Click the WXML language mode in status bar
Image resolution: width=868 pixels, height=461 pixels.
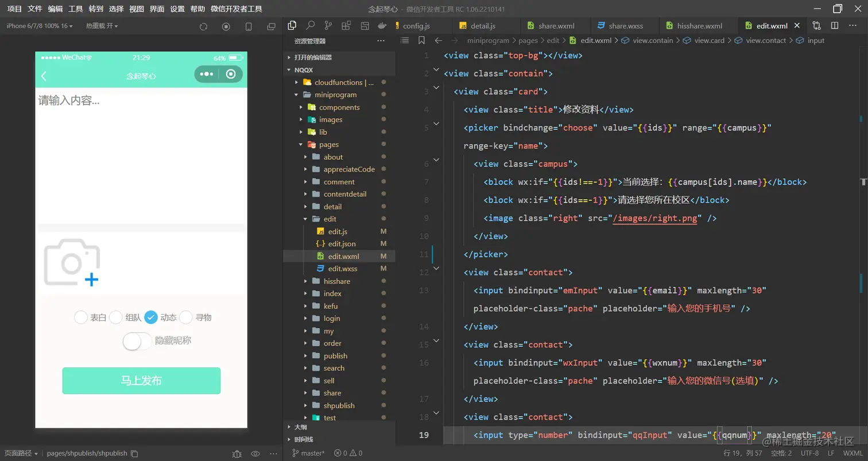(x=852, y=453)
